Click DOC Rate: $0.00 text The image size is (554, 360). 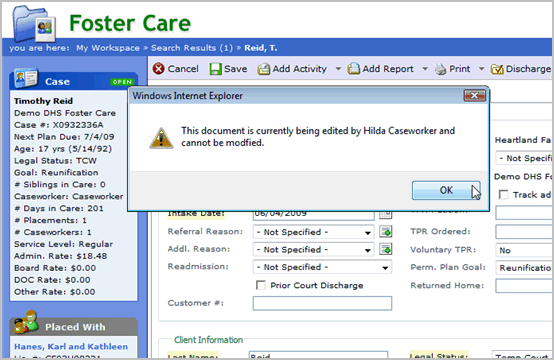coord(52,280)
